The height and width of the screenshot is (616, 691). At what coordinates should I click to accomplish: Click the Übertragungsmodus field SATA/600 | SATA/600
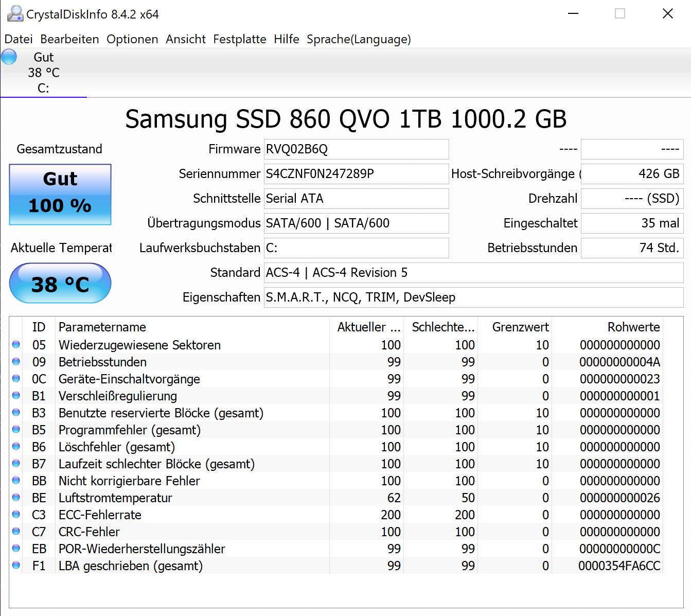[x=356, y=223]
